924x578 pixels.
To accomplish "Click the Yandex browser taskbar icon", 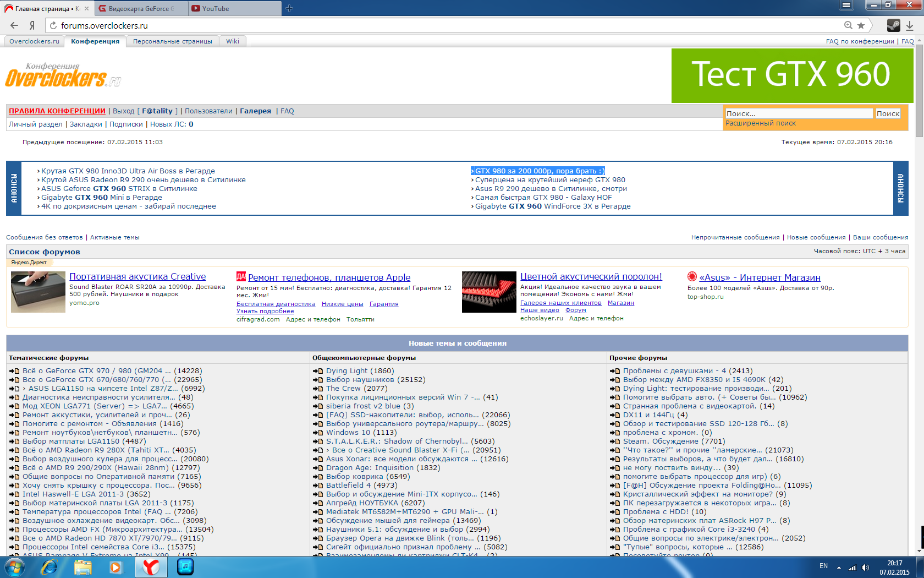I will tap(151, 567).
